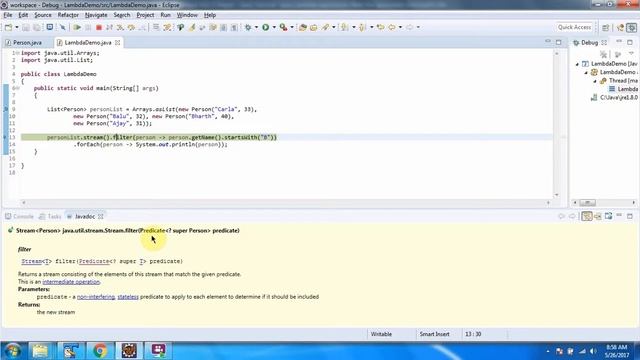The width and height of the screenshot is (640, 360).
Task: Follow the stateless link
Action: point(128,297)
